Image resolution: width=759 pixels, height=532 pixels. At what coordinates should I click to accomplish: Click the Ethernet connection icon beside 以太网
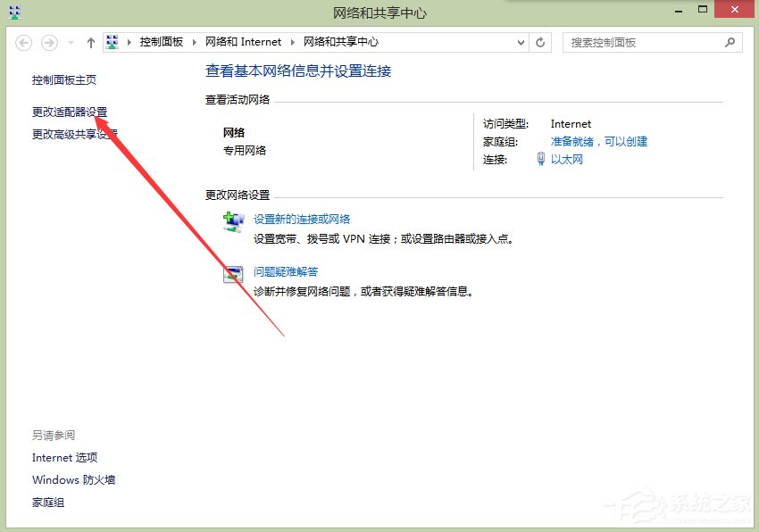coord(542,160)
